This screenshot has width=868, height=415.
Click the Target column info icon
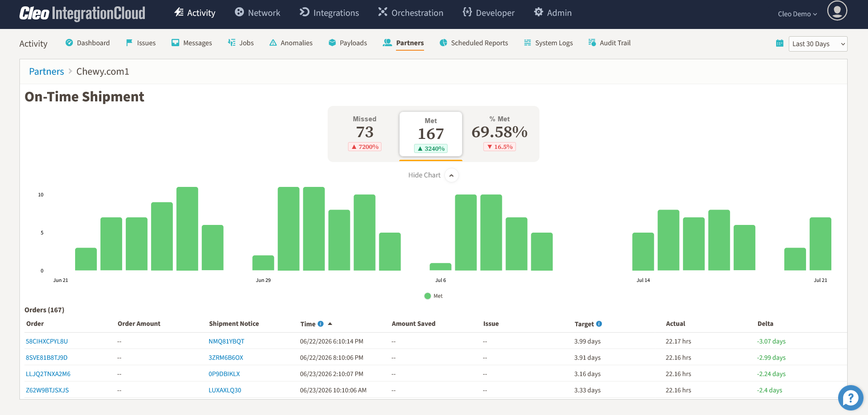coord(599,324)
